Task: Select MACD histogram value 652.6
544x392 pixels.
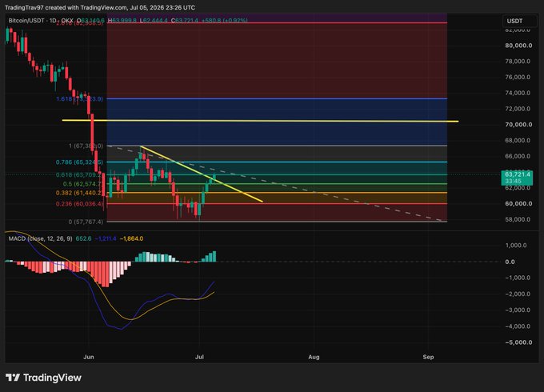Action: pyautogui.click(x=84, y=238)
